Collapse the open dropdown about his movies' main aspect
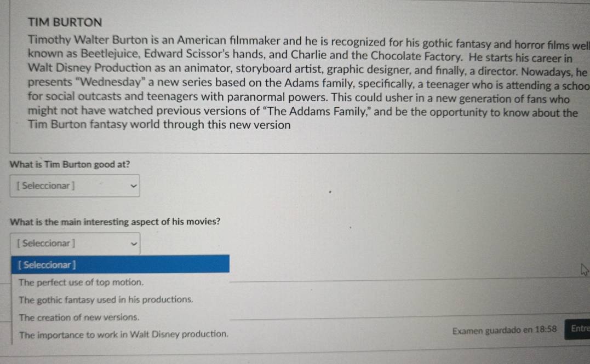Screen dimensions: 590x364 click(x=75, y=243)
